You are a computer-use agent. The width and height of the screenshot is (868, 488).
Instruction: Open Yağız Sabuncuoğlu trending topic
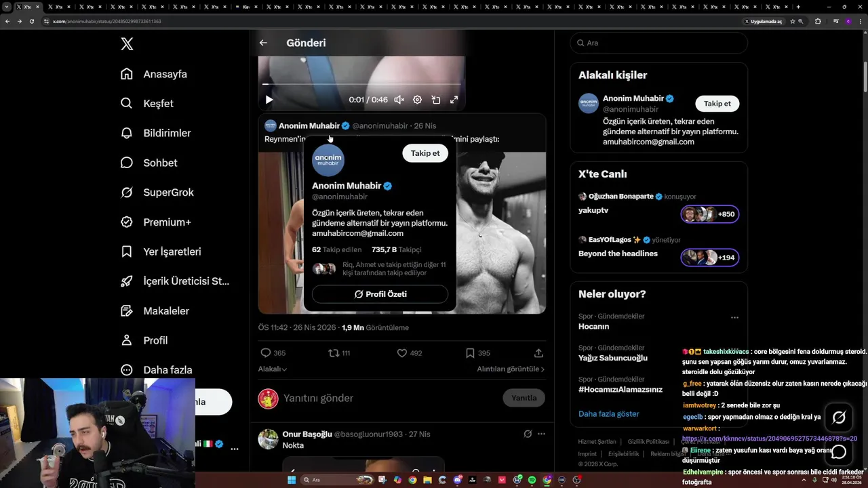(x=613, y=358)
